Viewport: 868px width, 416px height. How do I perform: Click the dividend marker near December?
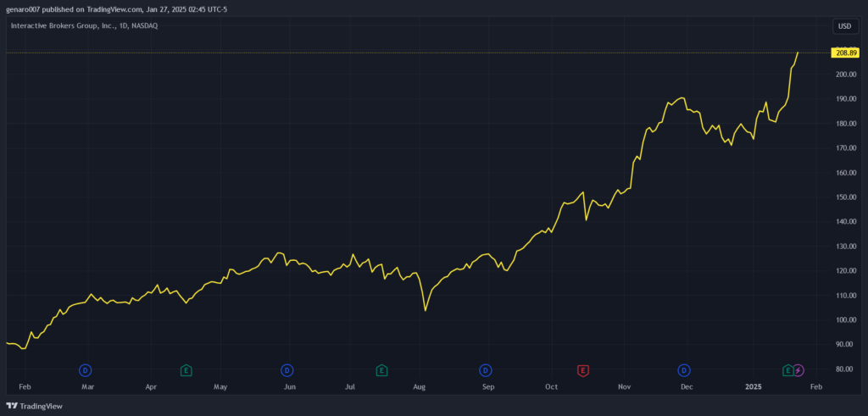(x=684, y=370)
